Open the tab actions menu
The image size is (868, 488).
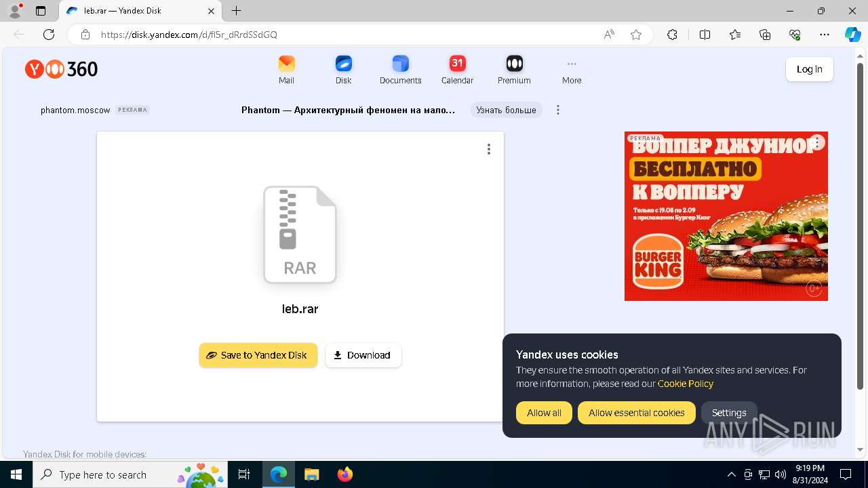coord(41,11)
